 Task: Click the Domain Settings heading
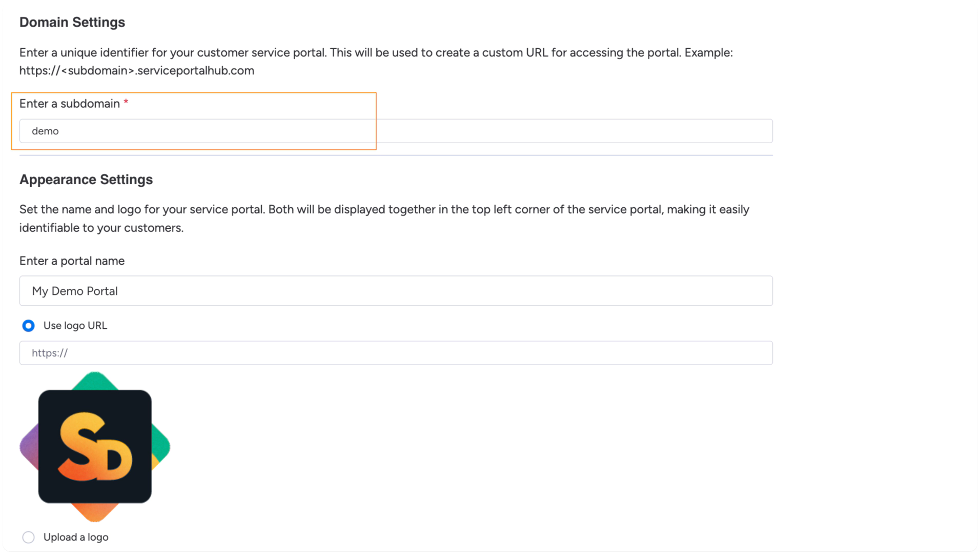72,22
